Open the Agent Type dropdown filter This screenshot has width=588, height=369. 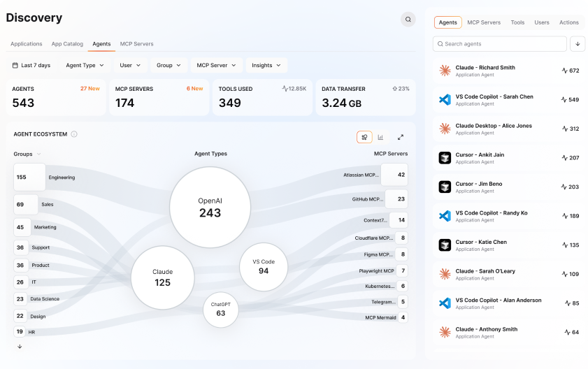85,65
